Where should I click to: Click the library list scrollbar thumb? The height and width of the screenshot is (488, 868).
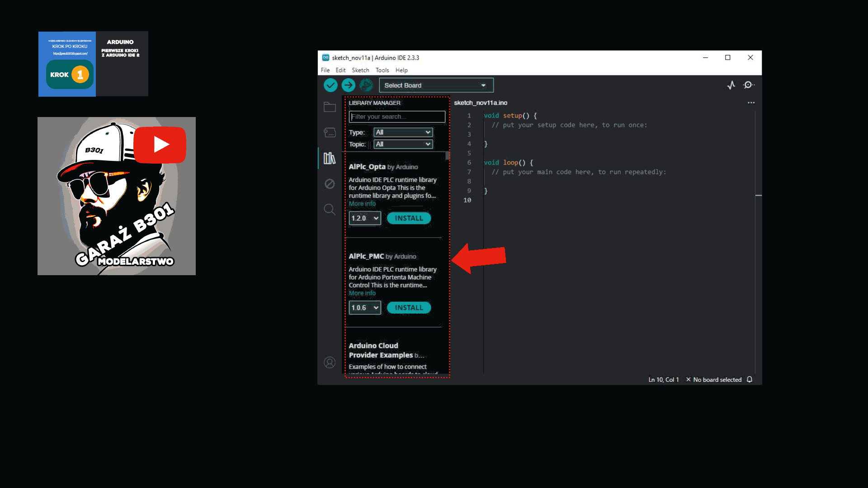click(447, 156)
